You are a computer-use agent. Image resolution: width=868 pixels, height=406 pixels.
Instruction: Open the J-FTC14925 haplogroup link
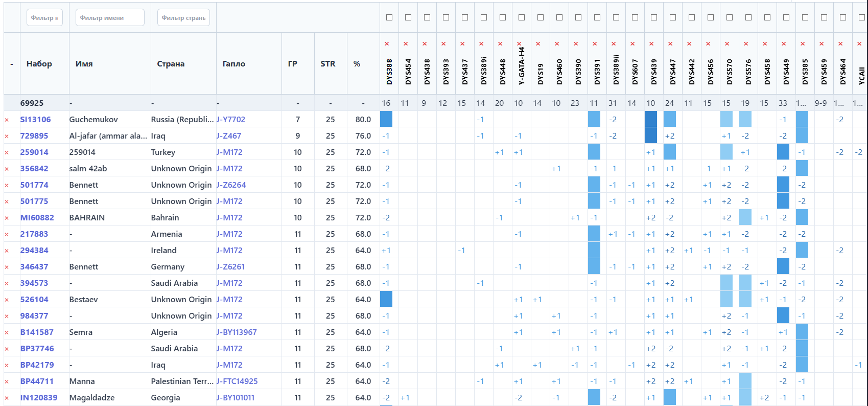click(237, 381)
